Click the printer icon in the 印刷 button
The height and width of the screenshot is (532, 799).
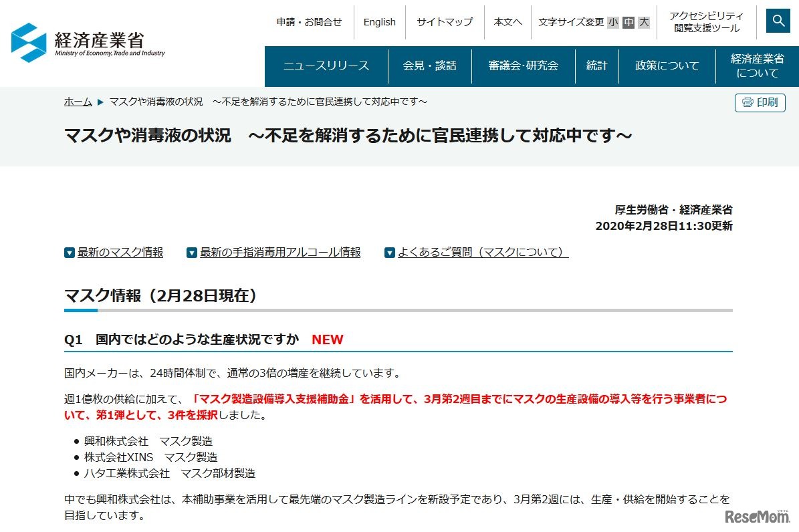(x=748, y=102)
